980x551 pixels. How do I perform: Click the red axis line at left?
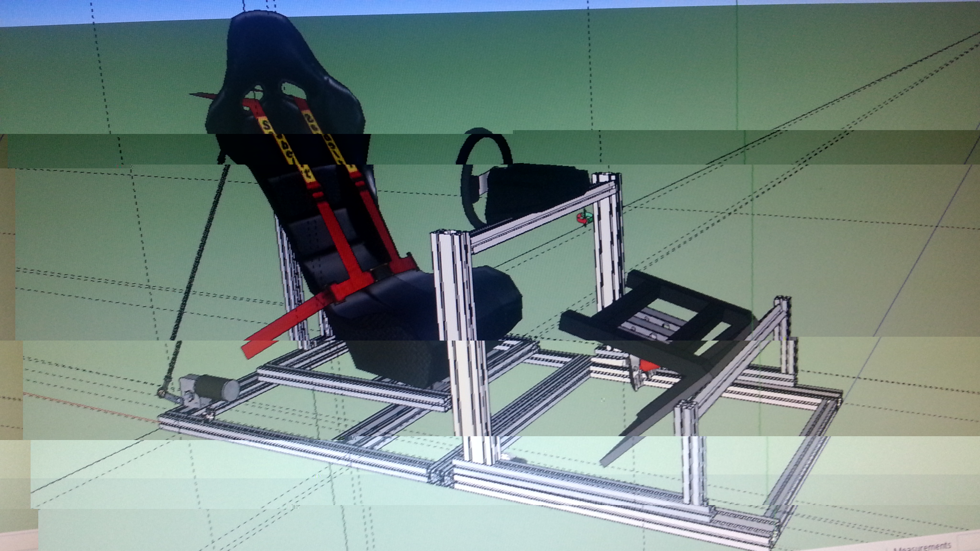click(86, 407)
